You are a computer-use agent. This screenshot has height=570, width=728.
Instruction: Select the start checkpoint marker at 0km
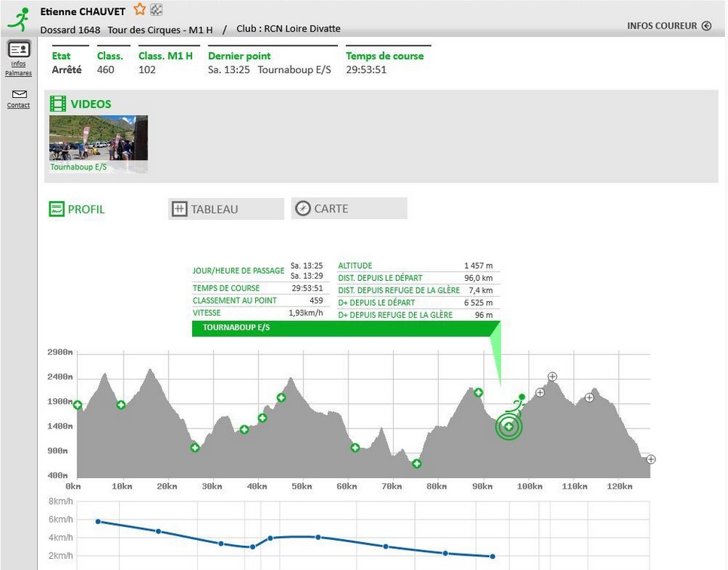(78, 405)
